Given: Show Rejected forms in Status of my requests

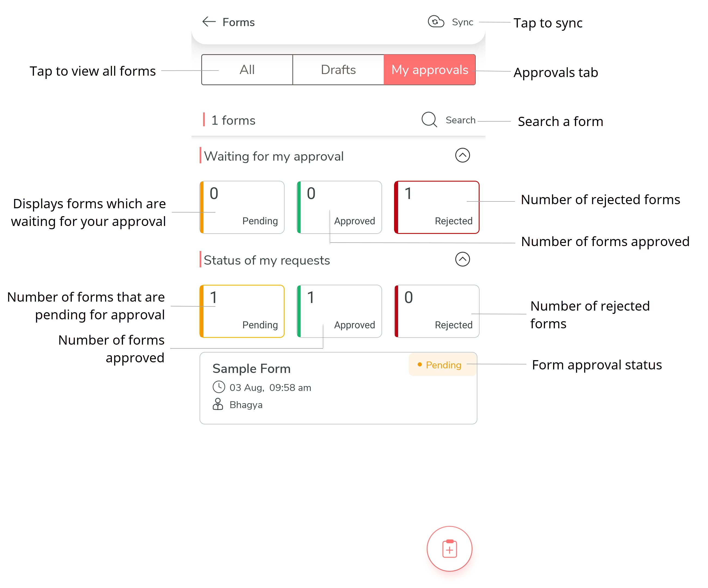Looking at the screenshot, I should coord(437,311).
